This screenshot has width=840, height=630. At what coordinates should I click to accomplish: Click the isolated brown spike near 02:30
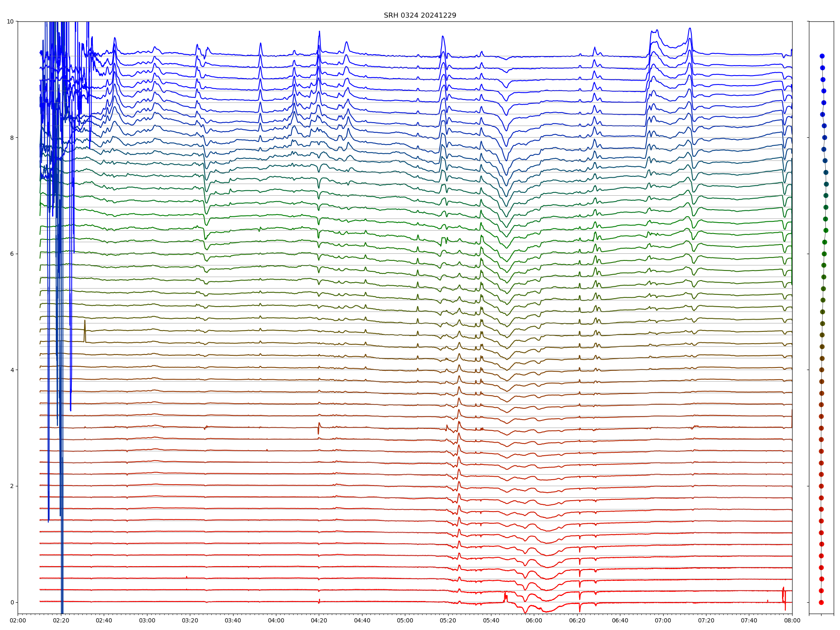[85, 325]
